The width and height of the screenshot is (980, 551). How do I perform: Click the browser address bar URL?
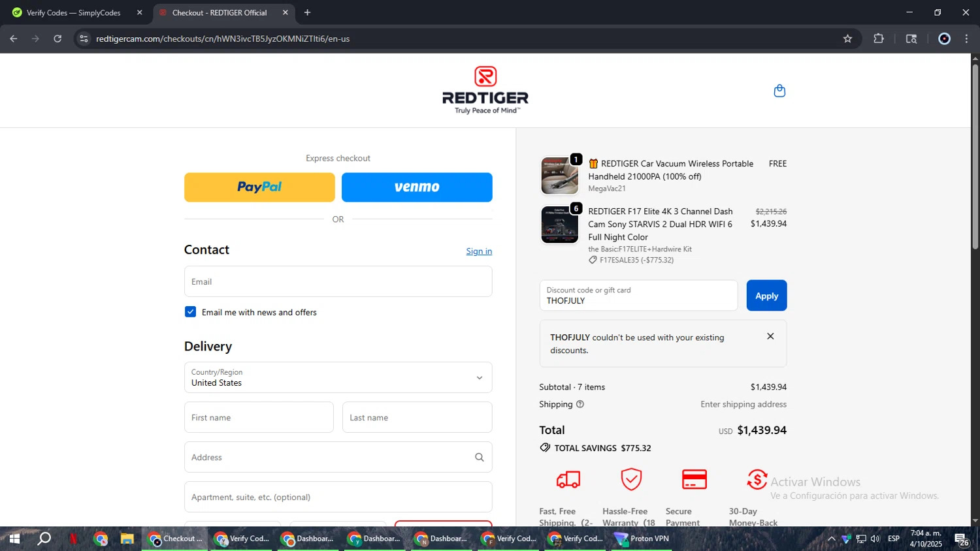point(223,39)
